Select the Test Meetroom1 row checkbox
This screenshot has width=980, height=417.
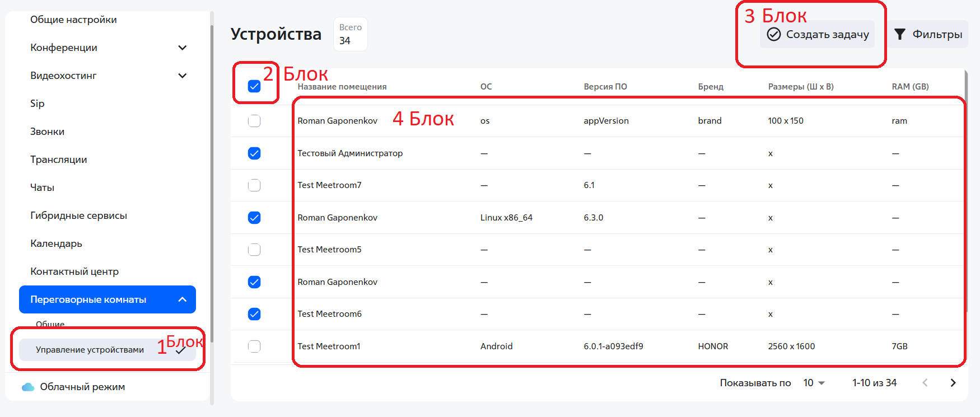pyautogui.click(x=254, y=346)
